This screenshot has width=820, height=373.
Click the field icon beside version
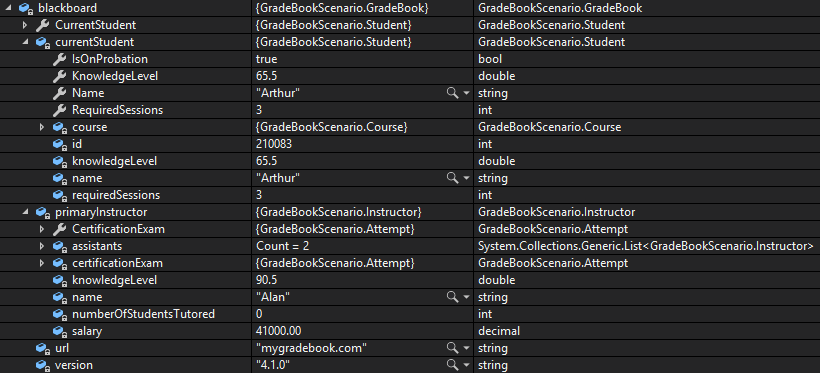(42, 366)
